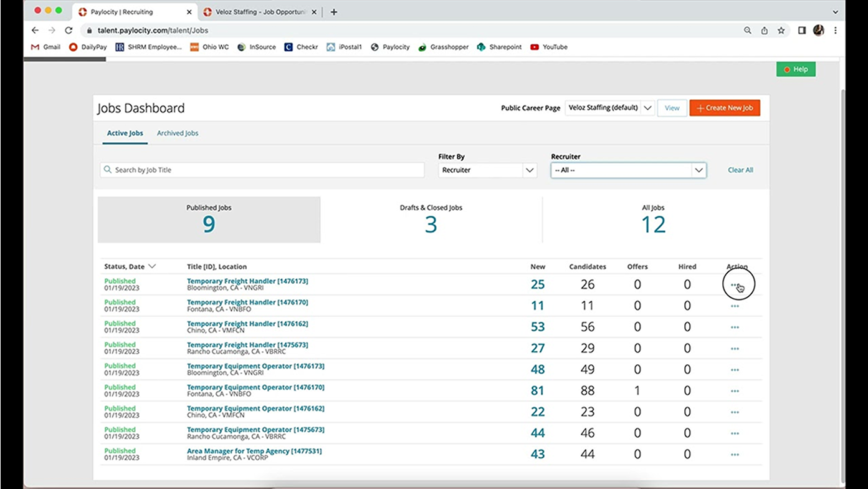Show Published Jobs tile
Screen dimensions: 868x489
tap(209, 220)
